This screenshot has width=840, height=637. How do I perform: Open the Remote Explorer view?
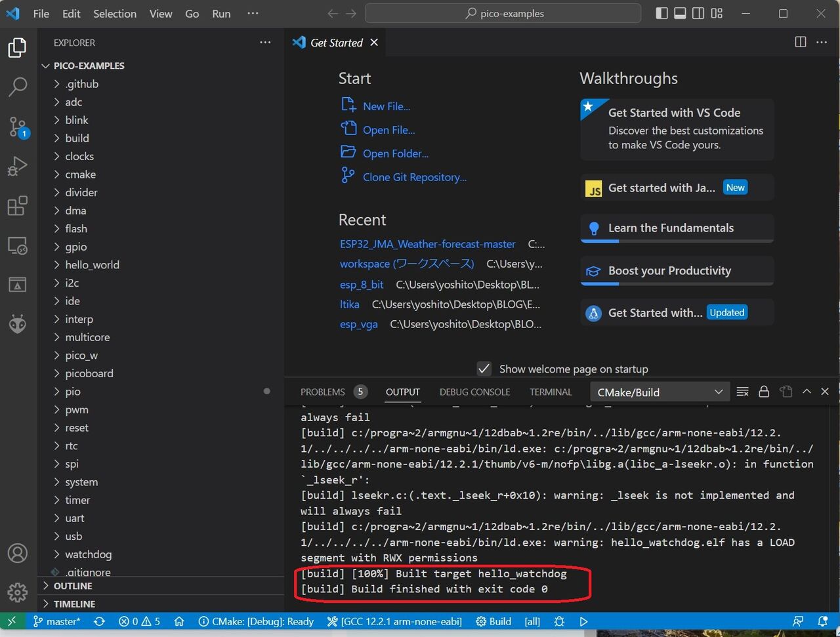(x=18, y=245)
